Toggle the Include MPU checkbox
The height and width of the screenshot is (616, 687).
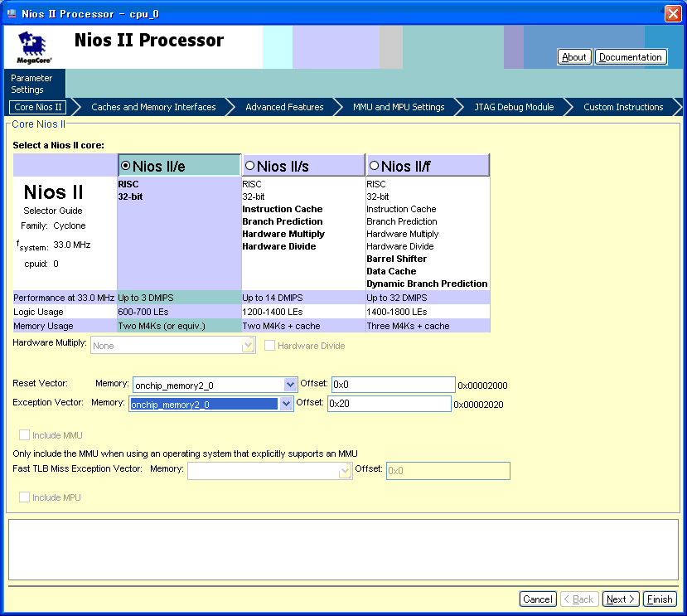(x=25, y=497)
